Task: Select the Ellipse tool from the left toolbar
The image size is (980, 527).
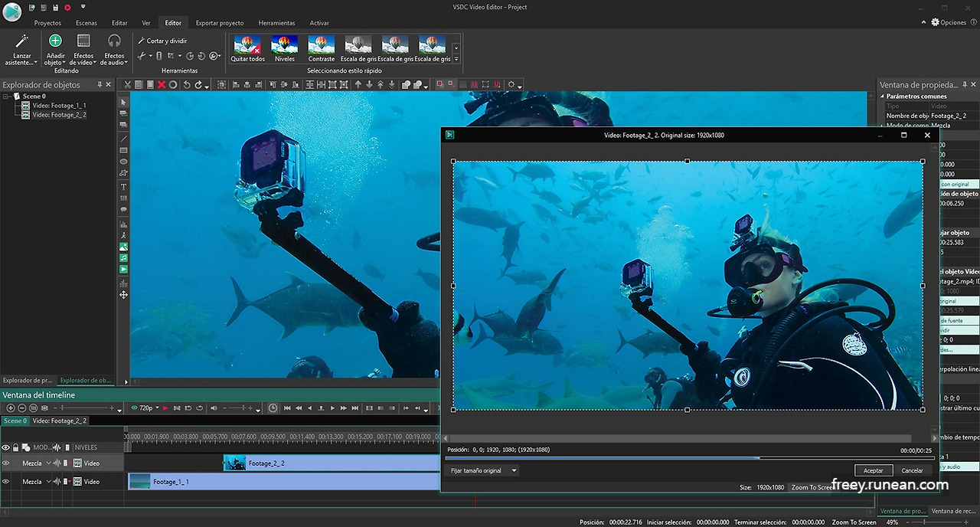Action: (x=123, y=160)
